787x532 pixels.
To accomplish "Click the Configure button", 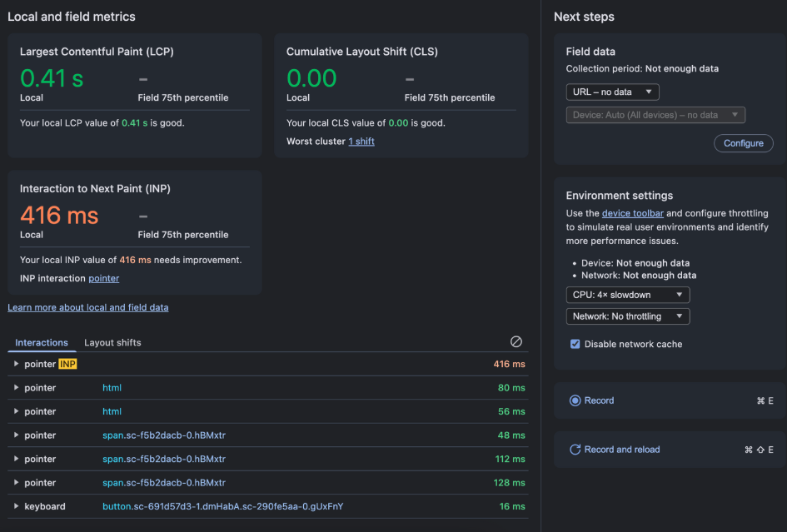I will pyautogui.click(x=743, y=143).
